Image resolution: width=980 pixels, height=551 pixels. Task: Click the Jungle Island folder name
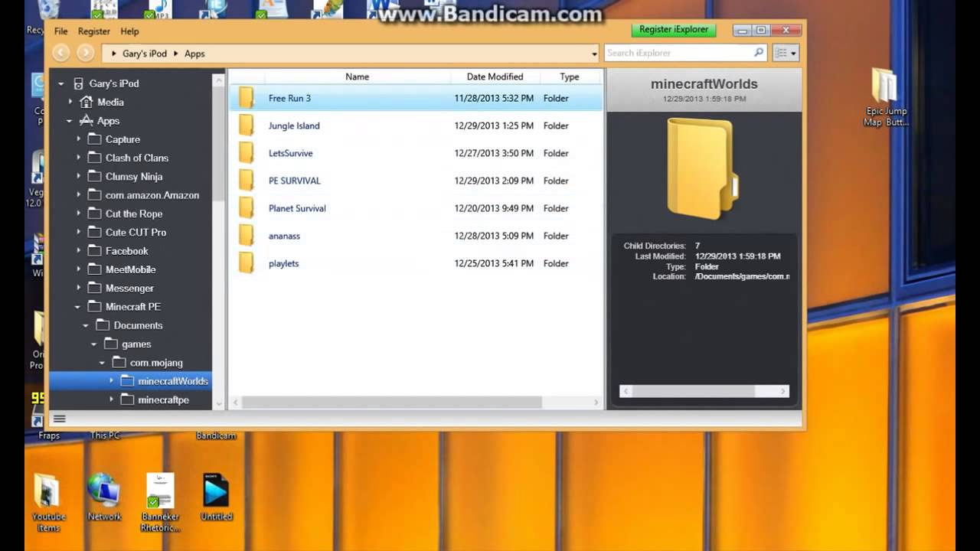[x=294, y=126]
